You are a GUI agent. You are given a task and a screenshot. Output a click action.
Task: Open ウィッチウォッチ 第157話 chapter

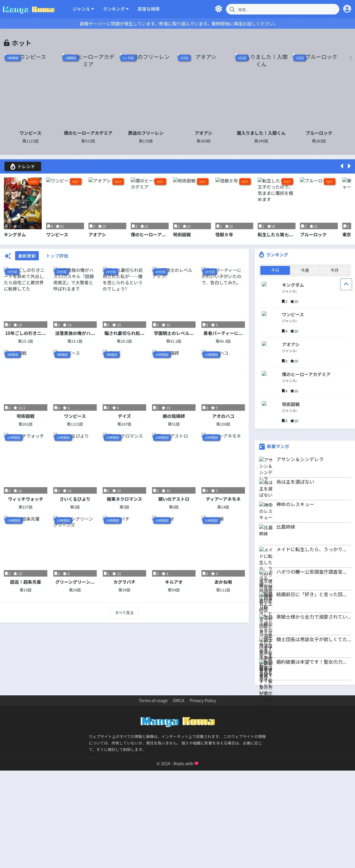(25, 507)
